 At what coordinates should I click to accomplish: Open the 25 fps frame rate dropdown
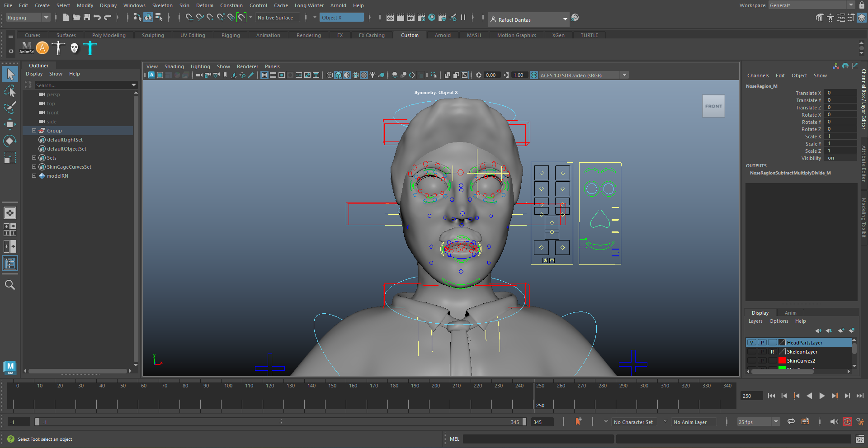(758, 422)
